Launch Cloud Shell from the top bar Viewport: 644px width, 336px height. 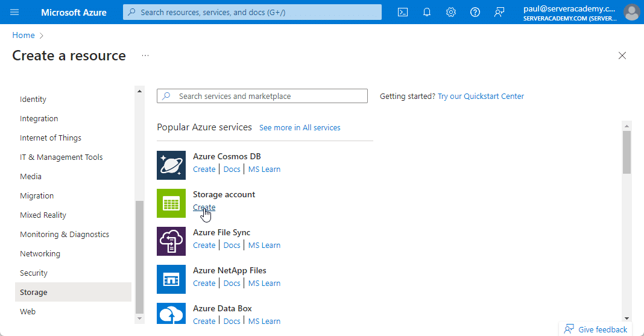(403, 12)
